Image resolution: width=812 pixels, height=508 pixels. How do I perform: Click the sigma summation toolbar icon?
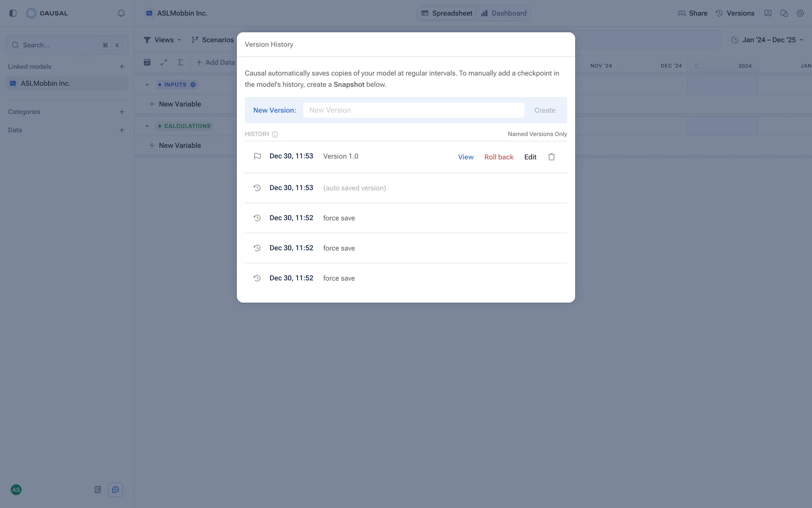pyautogui.click(x=180, y=62)
